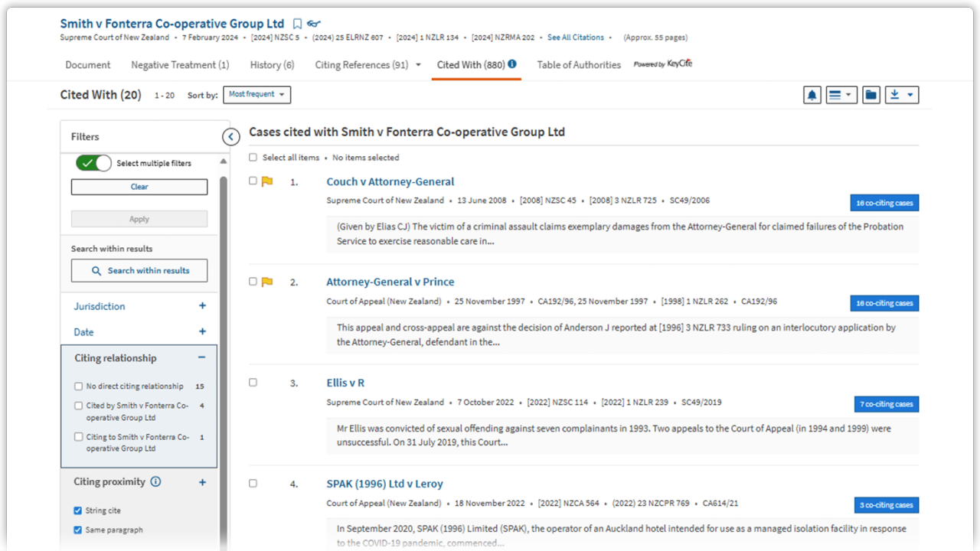Viewport: 980px width, 551px height.
Task: Click the Smith v Fonterra Co-operative Group Ltd title
Action: tap(172, 24)
